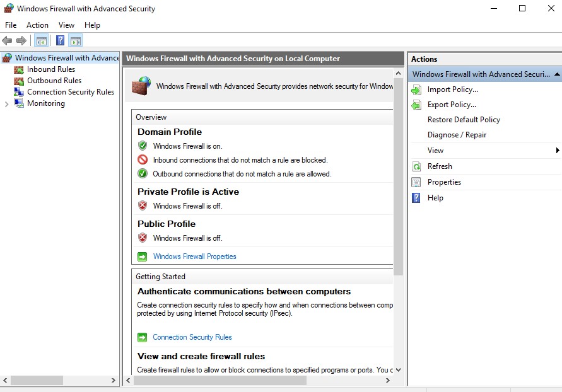This screenshot has height=392, width=562.
Task: Select Outbound Rules in the tree
Action: (x=54, y=81)
